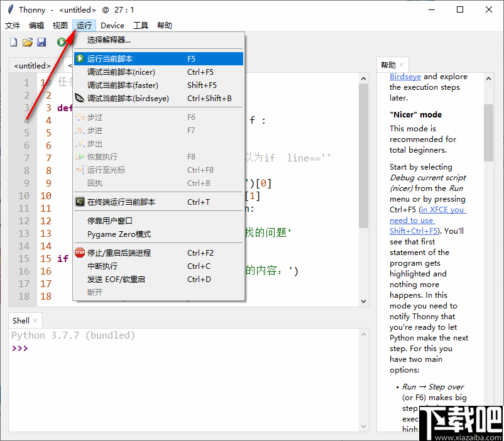Screen dimensions: 504x441
Task: Click the 步进 step into icon
Action: tap(80, 131)
